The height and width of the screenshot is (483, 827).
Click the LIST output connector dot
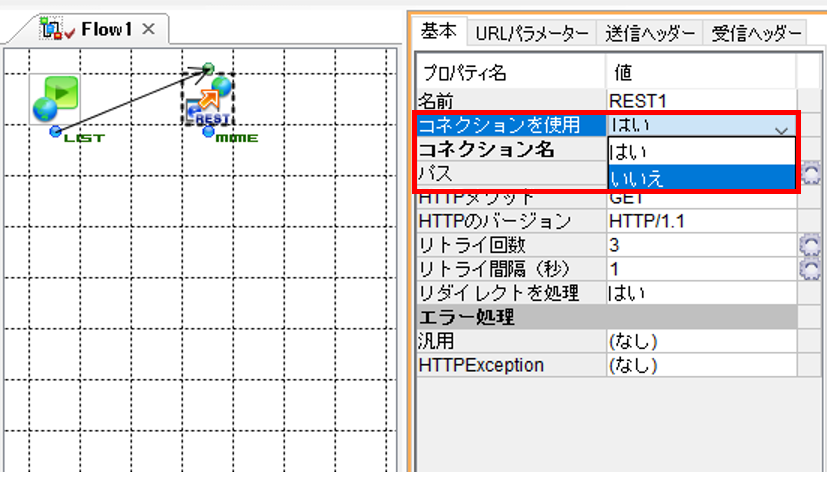pos(55,131)
